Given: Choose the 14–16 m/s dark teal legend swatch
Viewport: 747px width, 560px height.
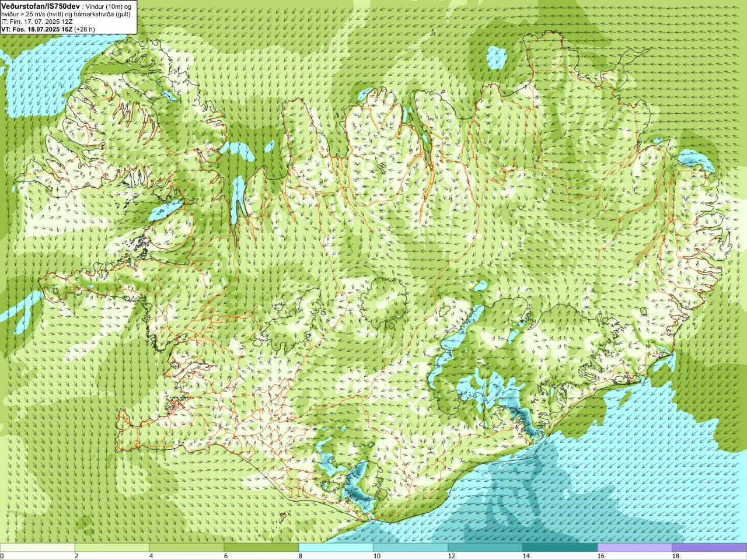Looking at the screenshot, I should click(560, 548).
